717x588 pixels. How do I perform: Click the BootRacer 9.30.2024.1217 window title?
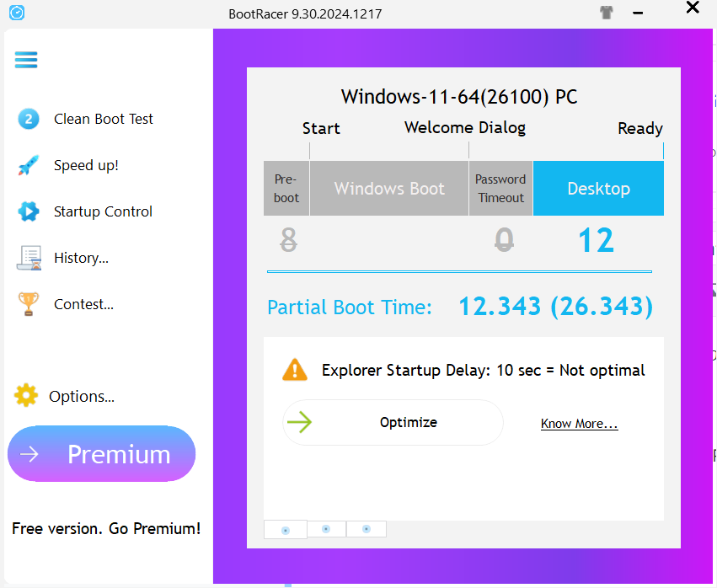click(x=305, y=14)
